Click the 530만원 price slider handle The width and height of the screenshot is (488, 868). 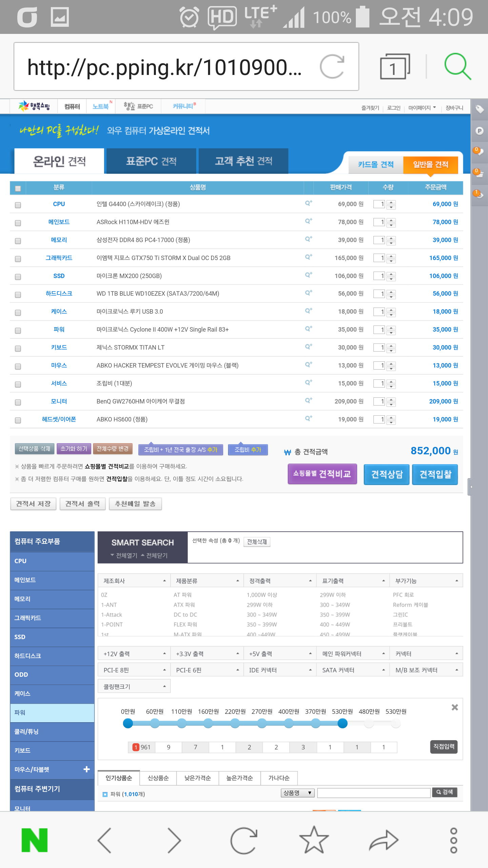coord(343,723)
